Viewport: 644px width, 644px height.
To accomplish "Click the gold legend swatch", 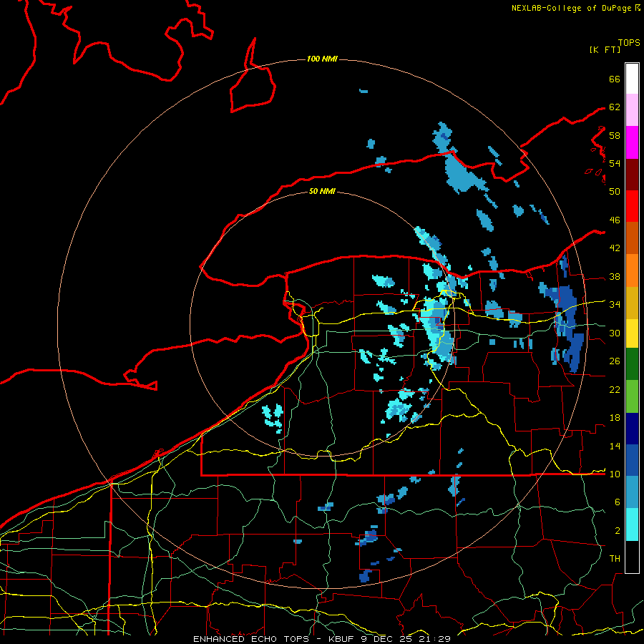I will click(632, 303).
